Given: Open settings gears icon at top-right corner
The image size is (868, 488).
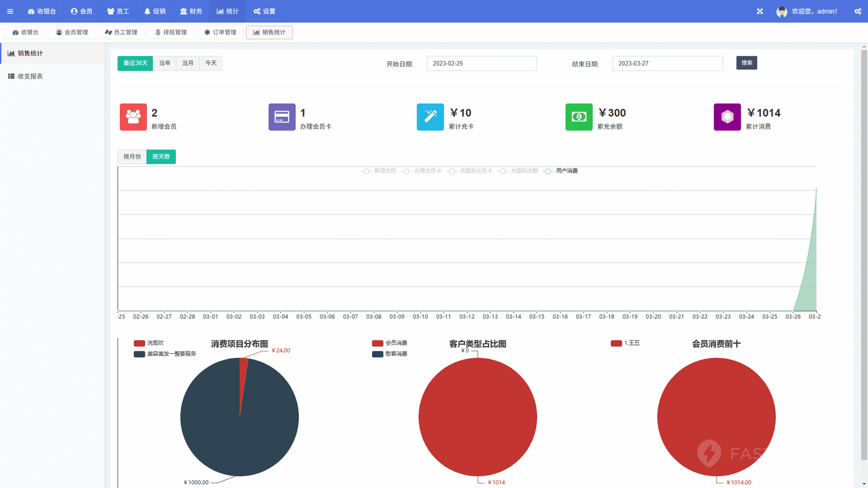Looking at the screenshot, I should [858, 11].
